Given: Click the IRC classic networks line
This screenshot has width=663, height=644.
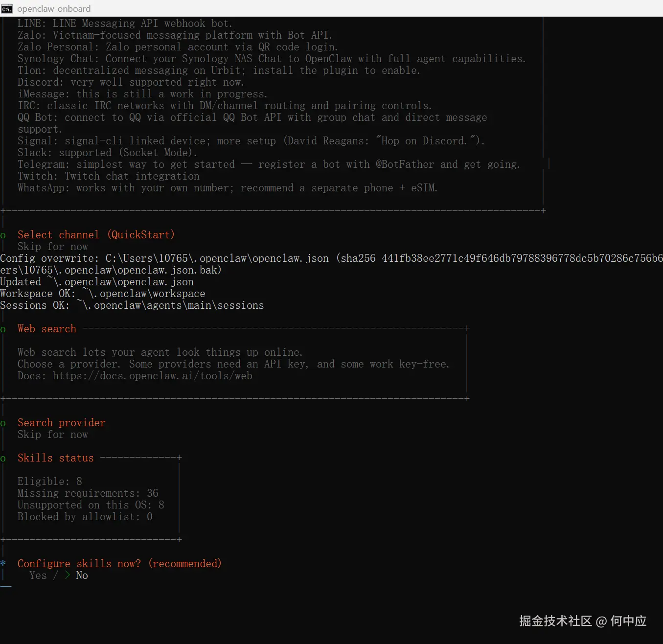Looking at the screenshot, I should click(225, 106).
